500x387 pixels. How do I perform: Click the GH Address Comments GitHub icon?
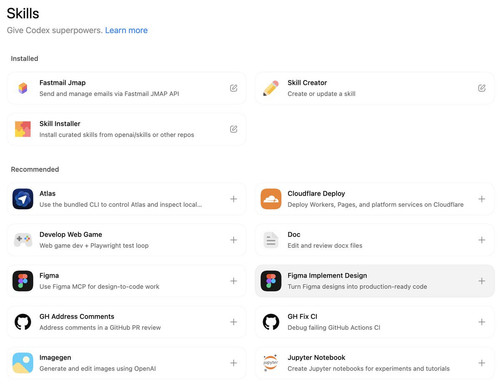[23, 322]
